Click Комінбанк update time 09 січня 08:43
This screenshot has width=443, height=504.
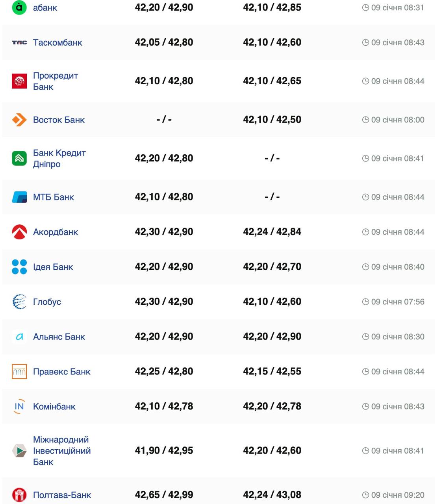(398, 406)
